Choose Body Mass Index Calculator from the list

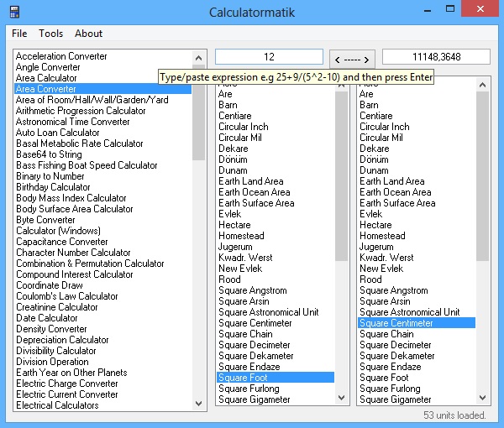[71, 198]
